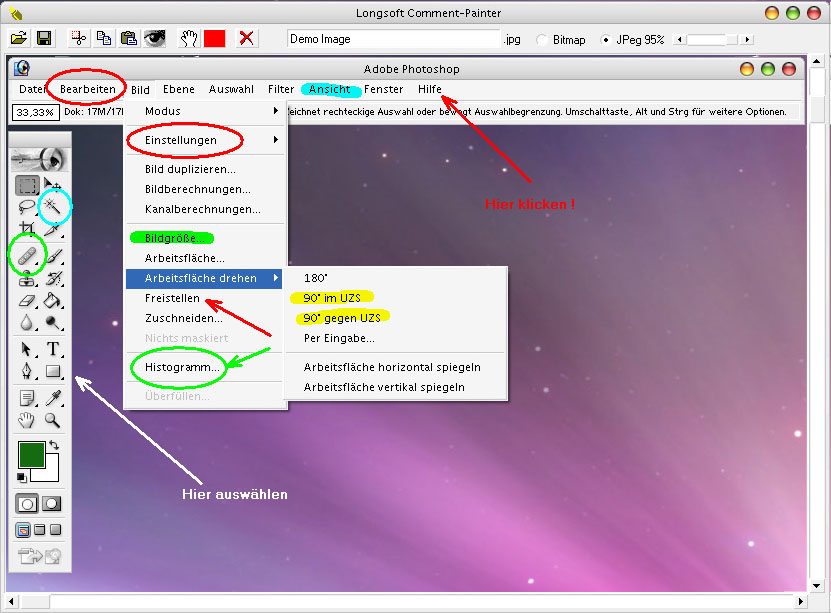Select the Healing Brush bandage tool
This screenshot has height=613, width=831.
pos(28,254)
